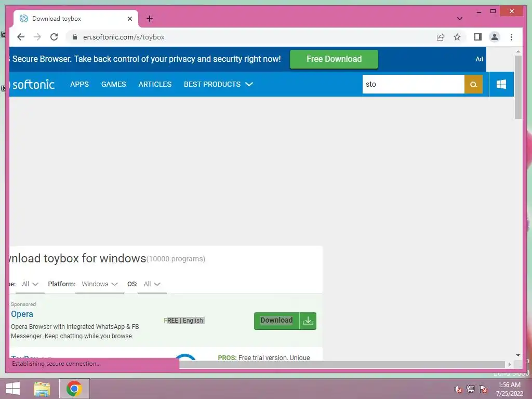View site security lock info

click(x=75, y=37)
